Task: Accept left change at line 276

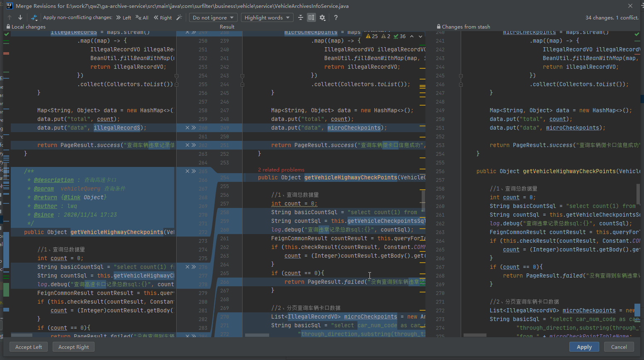Action: click(x=194, y=267)
